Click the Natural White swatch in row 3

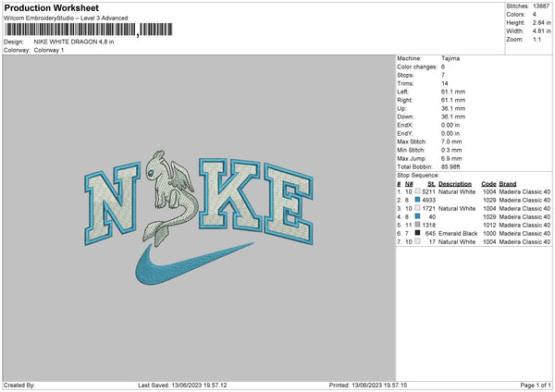tap(418, 208)
